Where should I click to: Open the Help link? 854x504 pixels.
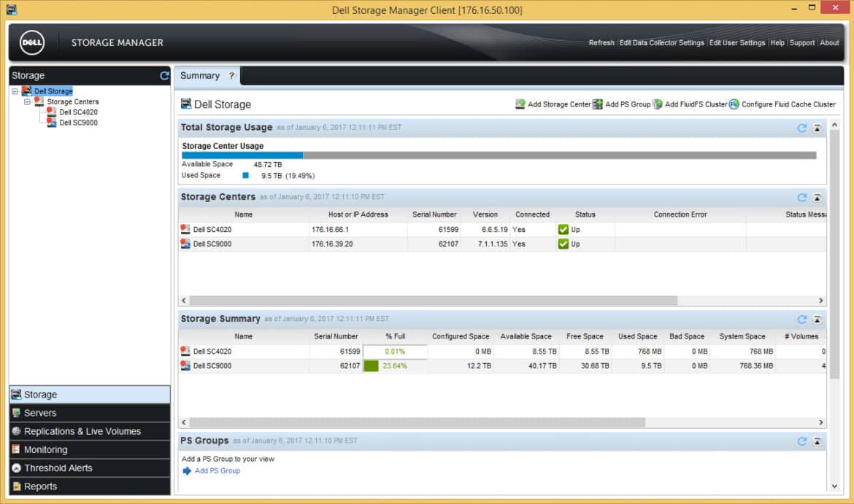tap(777, 42)
